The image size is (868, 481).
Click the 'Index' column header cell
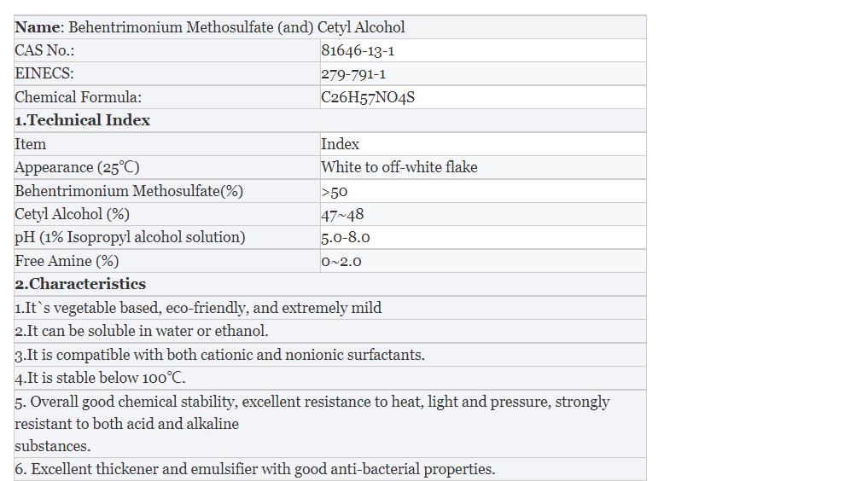coord(341,144)
